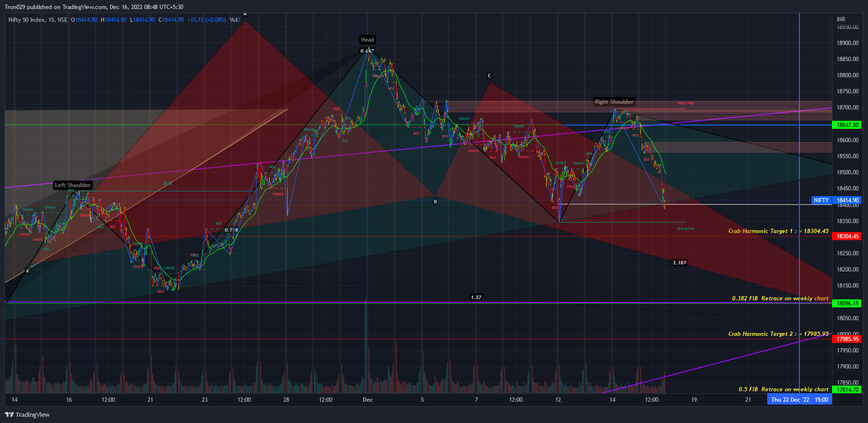Click 0.382 FIB Retrace annotation text

tap(780, 298)
